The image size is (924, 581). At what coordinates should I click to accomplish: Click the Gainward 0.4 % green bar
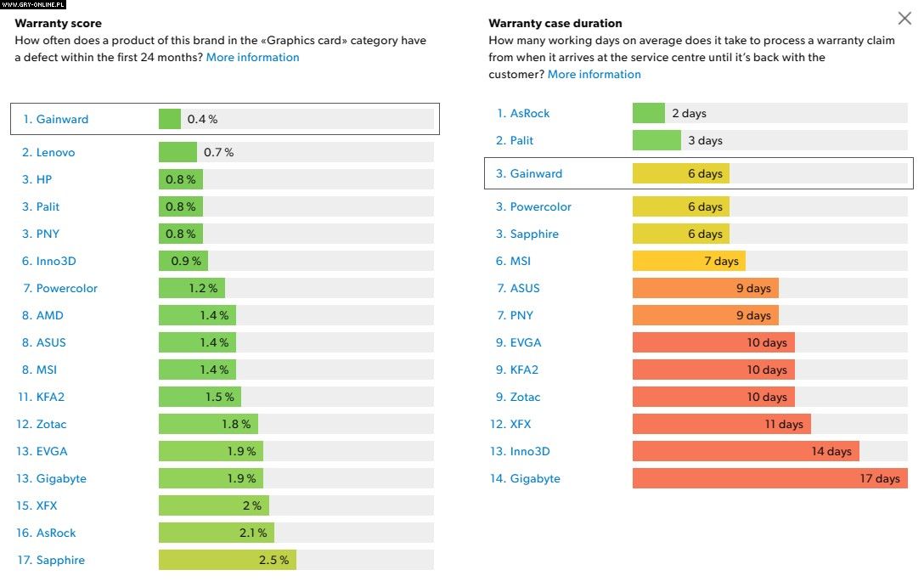(x=170, y=120)
